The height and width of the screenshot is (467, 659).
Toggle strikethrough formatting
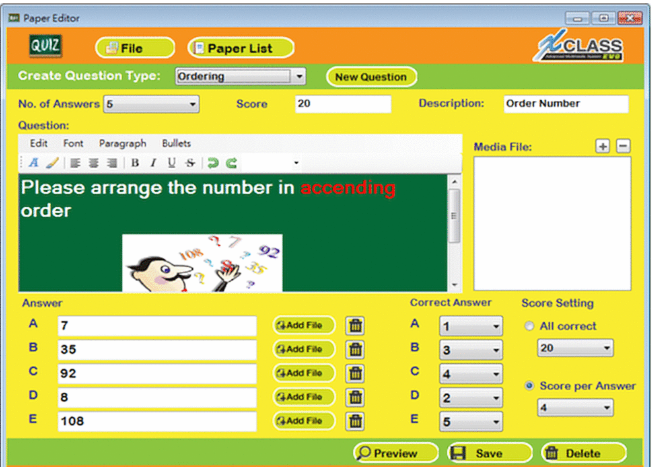click(x=190, y=163)
